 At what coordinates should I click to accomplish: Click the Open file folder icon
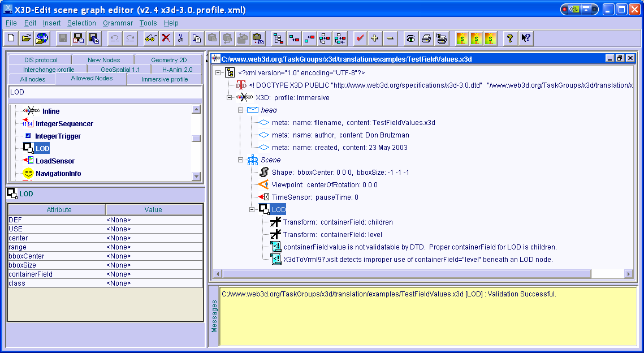click(26, 38)
